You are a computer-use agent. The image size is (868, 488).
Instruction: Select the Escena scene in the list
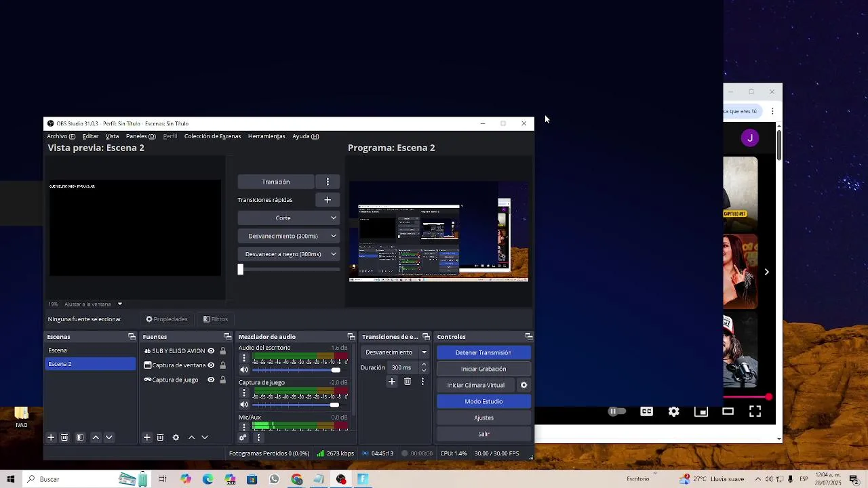coord(90,350)
